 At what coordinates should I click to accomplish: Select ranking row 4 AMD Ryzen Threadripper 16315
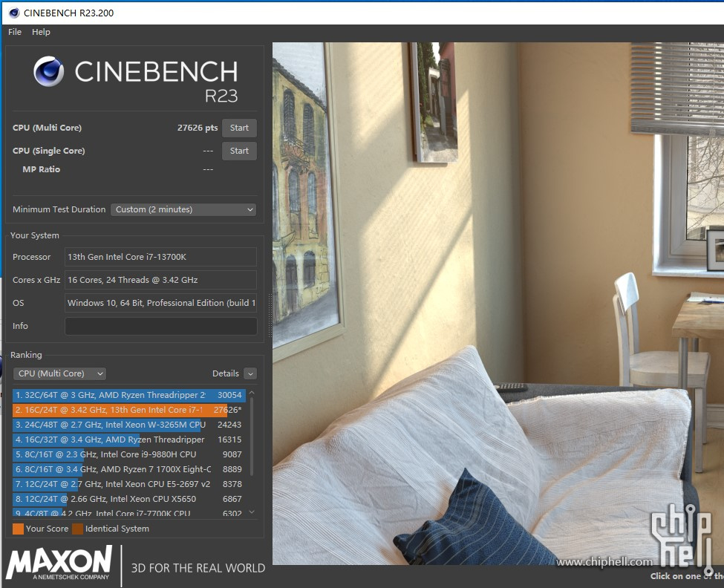click(x=129, y=440)
